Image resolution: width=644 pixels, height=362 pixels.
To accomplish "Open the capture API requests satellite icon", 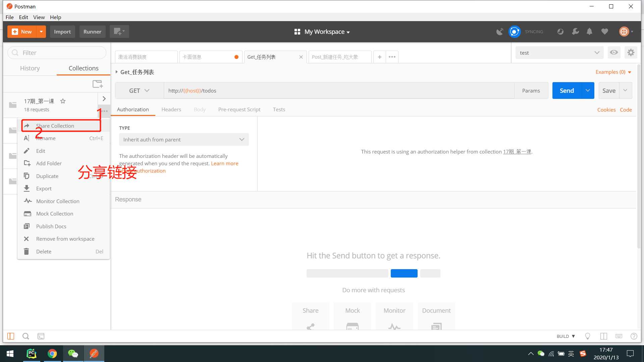I will click(500, 32).
